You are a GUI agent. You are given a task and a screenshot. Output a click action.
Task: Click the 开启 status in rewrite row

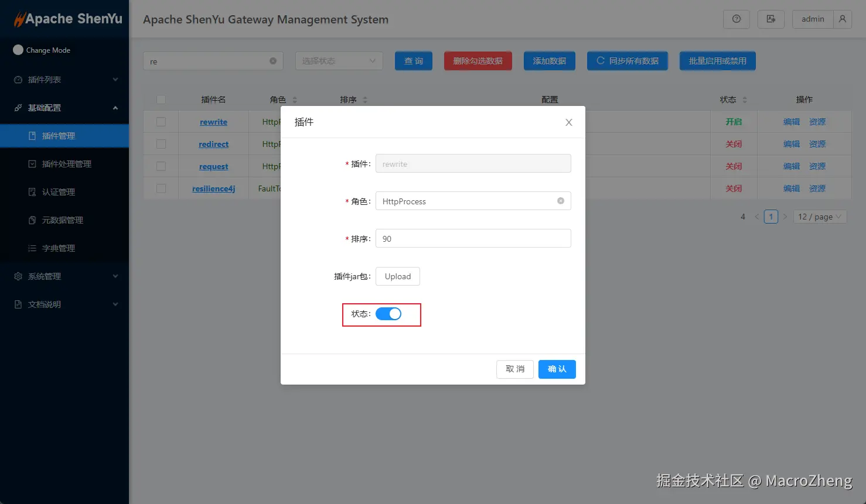tap(734, 122)
